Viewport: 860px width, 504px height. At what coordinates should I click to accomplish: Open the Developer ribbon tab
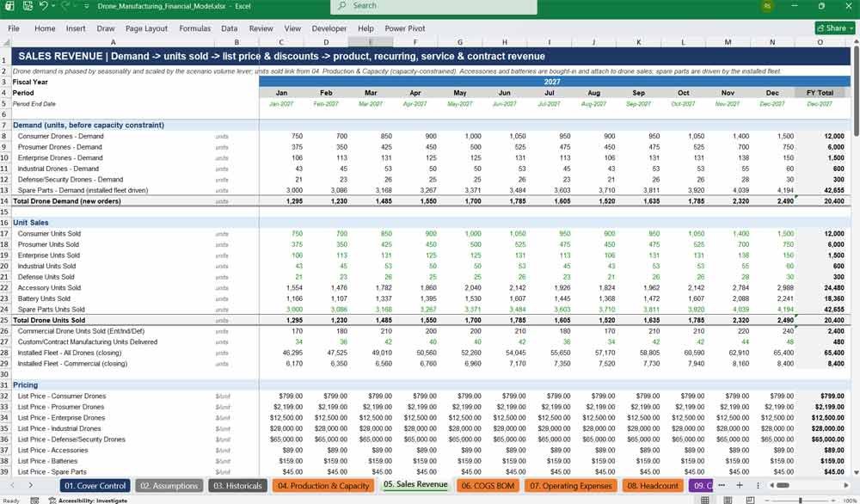[x=329, y=28]
